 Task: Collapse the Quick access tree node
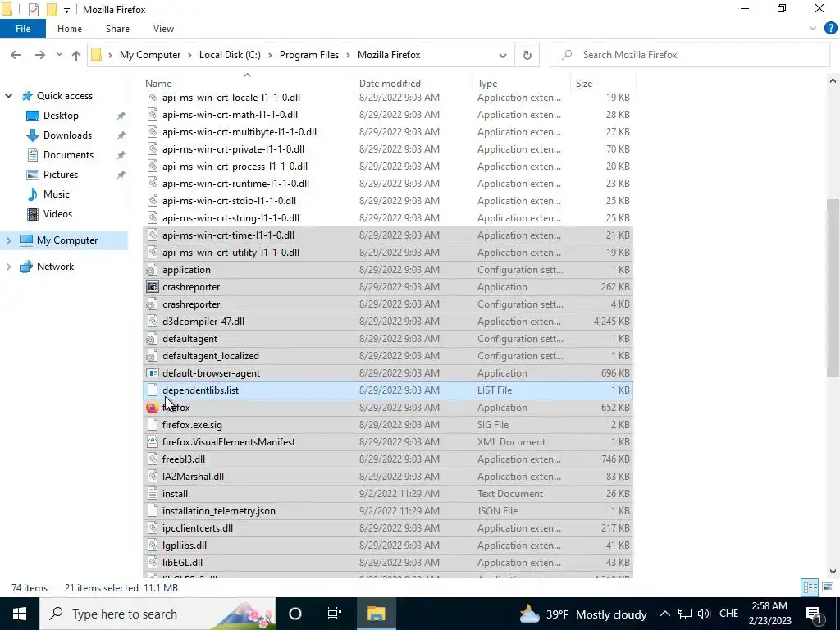pos(8,96)
